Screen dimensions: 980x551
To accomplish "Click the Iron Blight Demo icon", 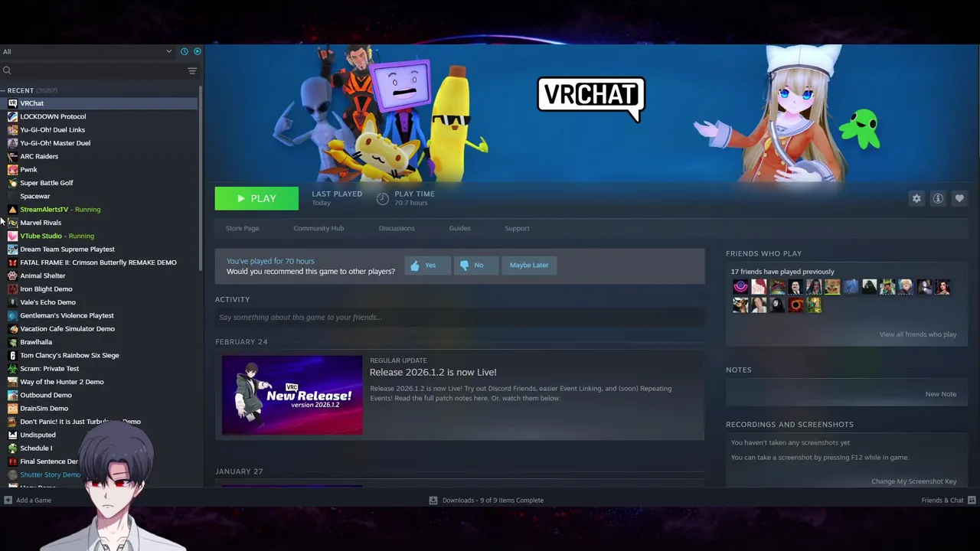I will pos(12,289).
